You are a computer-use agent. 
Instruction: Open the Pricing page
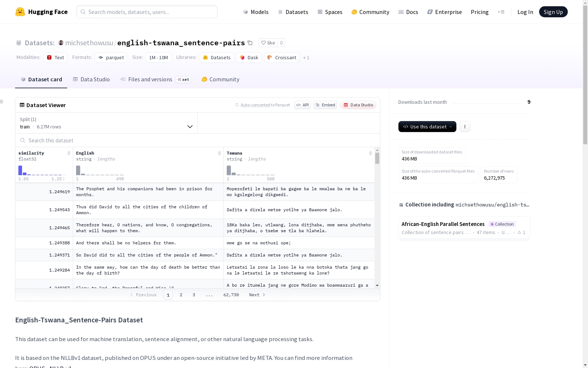[x=480, y=12]
